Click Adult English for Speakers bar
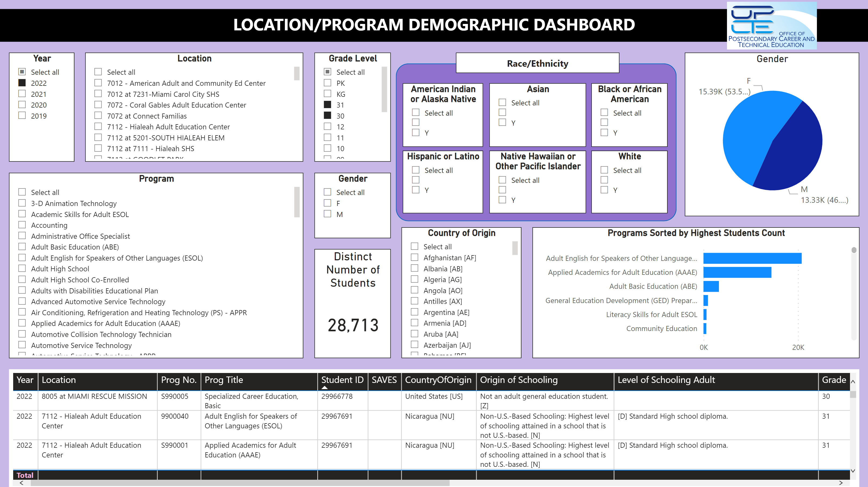 [x=752, y=258]
